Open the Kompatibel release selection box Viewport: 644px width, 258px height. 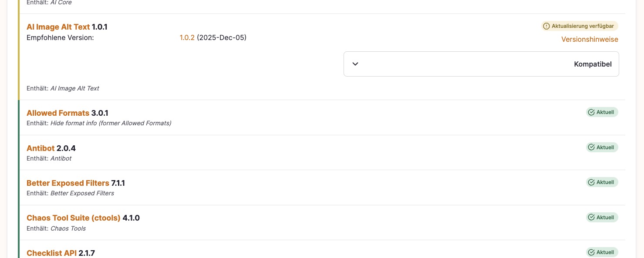pos(481,64)
